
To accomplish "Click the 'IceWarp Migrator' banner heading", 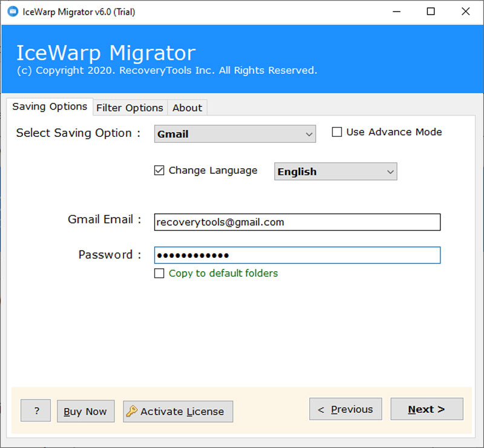I will [106, 53].
